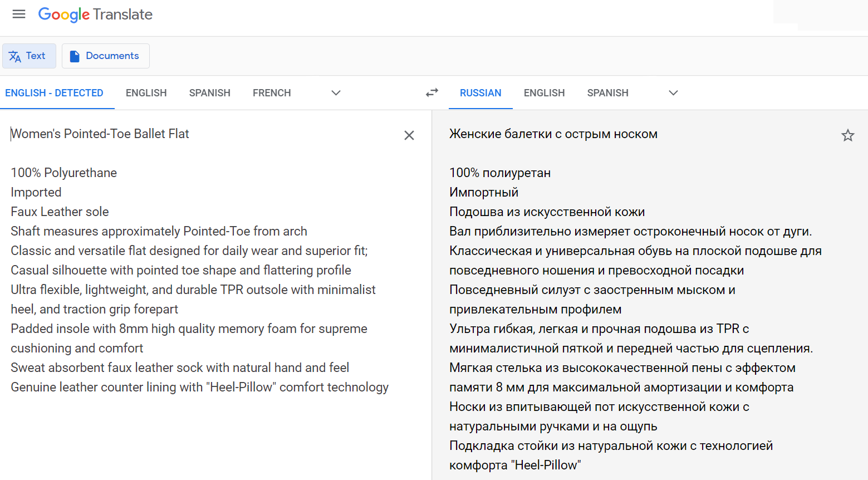Click translated line starting 'Повседневный силуэт'
The image size is (868, 480).
pyautogui.click(x=592, y=300)
